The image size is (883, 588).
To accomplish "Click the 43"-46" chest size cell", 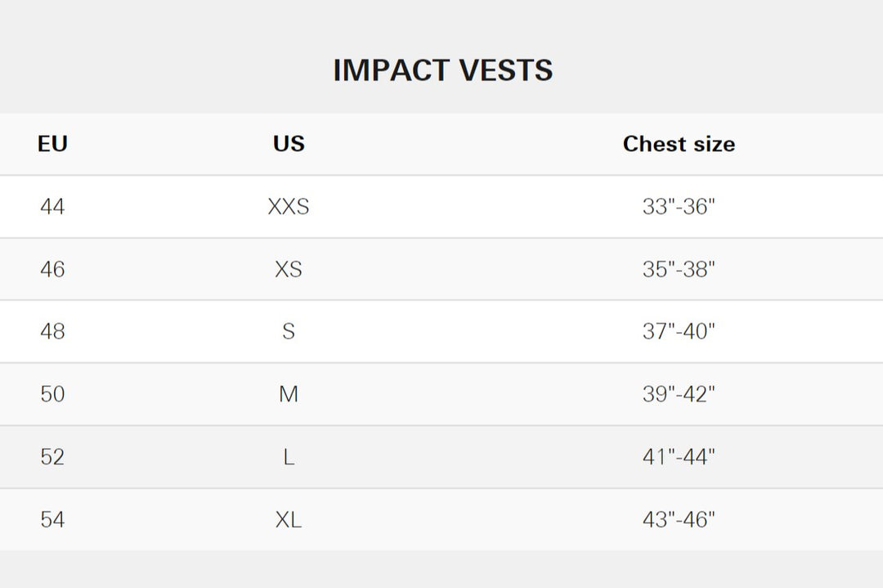I will pos(679,519).
